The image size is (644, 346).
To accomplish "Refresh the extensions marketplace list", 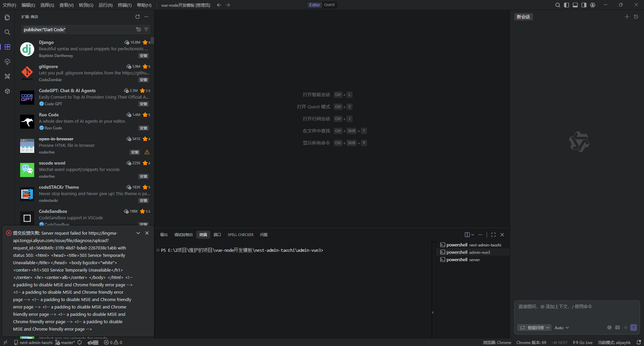I will [x=138, y=17].
